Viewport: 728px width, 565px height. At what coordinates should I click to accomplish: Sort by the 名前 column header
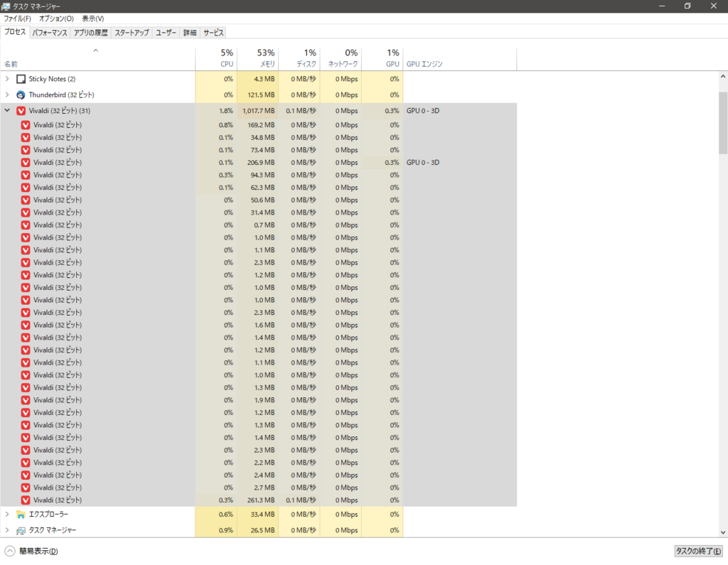click(x=97, y=58)
